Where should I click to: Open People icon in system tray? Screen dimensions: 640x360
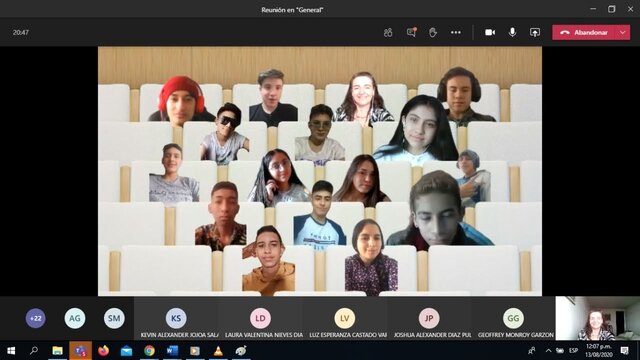point(531,351)
